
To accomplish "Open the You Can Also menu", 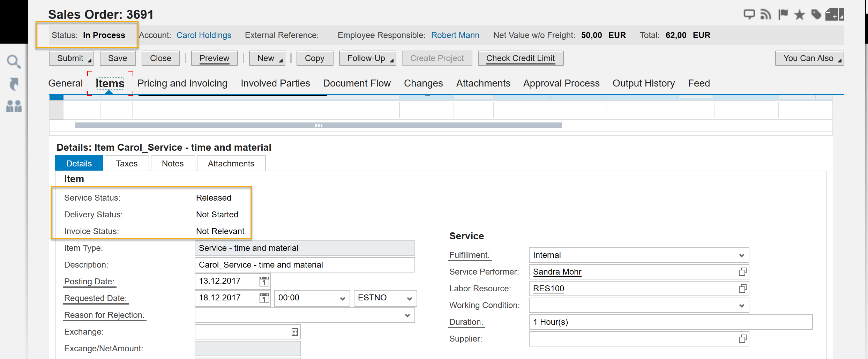I will (x=809, y=58).
